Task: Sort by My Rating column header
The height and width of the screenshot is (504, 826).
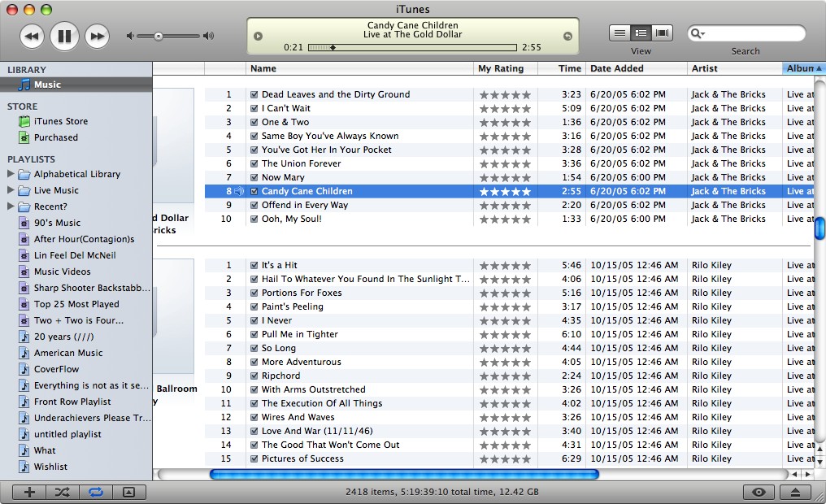Action: tap(505, 68)
